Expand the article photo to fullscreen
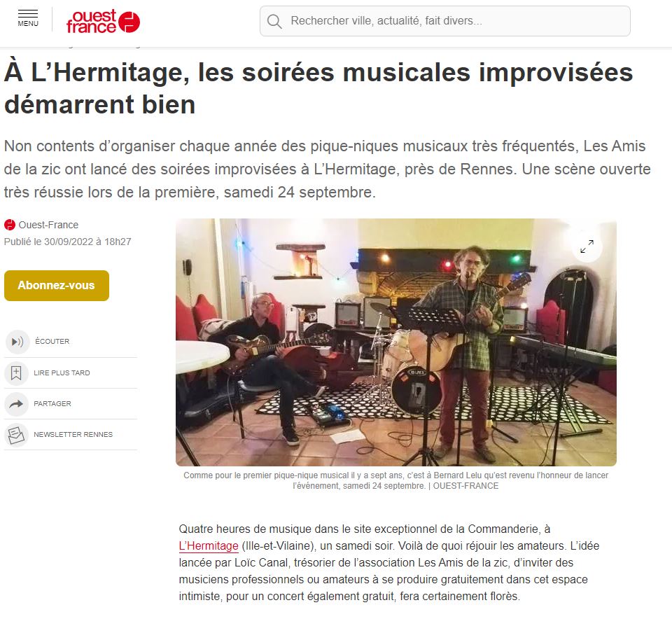672x619 pixels. coord(587,246)
